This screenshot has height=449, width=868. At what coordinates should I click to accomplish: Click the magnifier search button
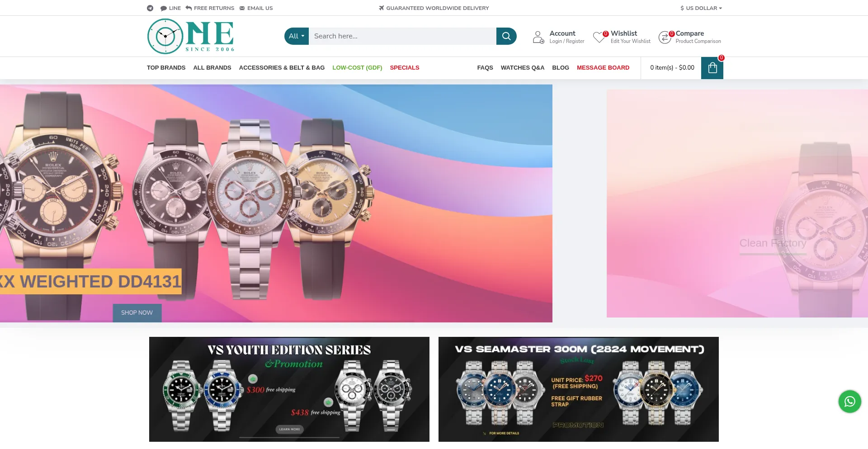tap(506, 36)
